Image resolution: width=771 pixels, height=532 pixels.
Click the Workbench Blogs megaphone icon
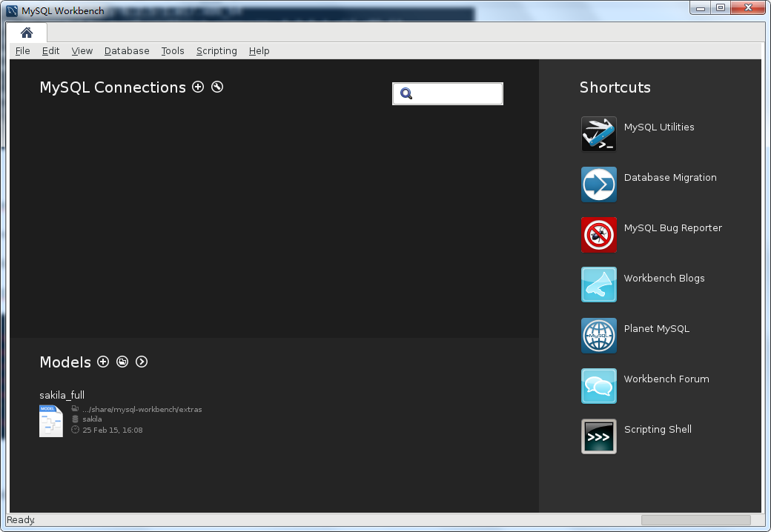(598, 285)
